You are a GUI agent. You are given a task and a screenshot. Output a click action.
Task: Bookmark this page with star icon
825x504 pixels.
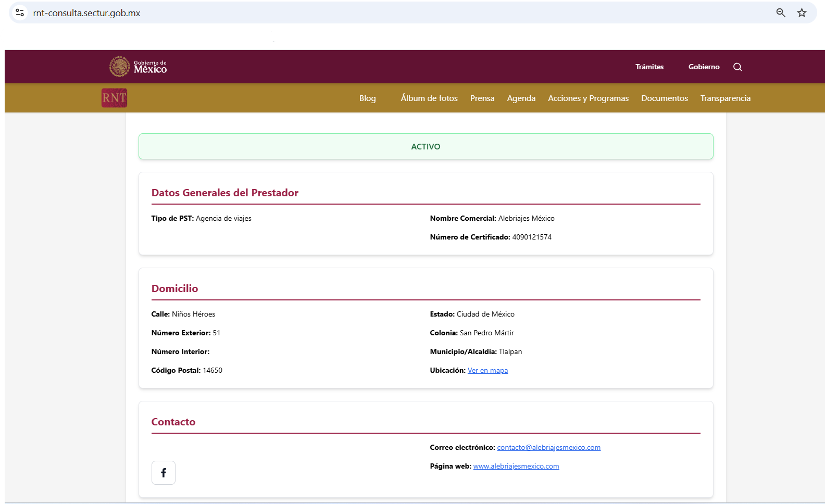pos(802,13)
